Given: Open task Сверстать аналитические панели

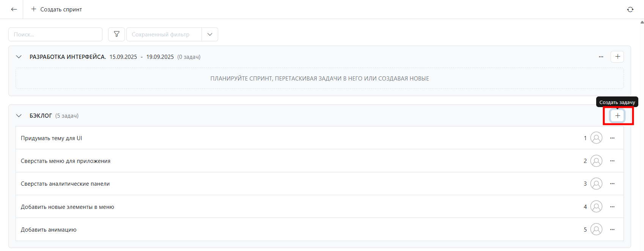Looking at the screenshot, I should [320, 183].
